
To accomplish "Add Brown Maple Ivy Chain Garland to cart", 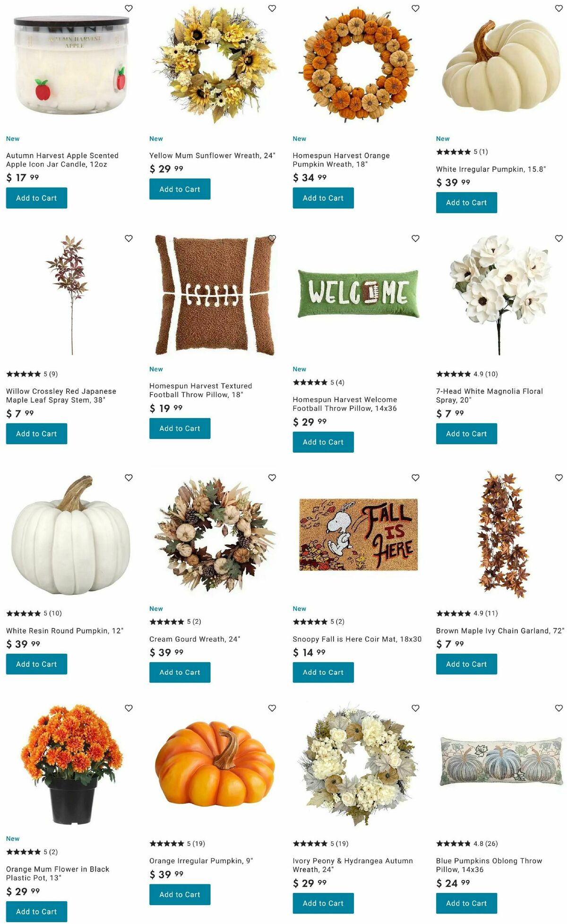I will 466,664.
